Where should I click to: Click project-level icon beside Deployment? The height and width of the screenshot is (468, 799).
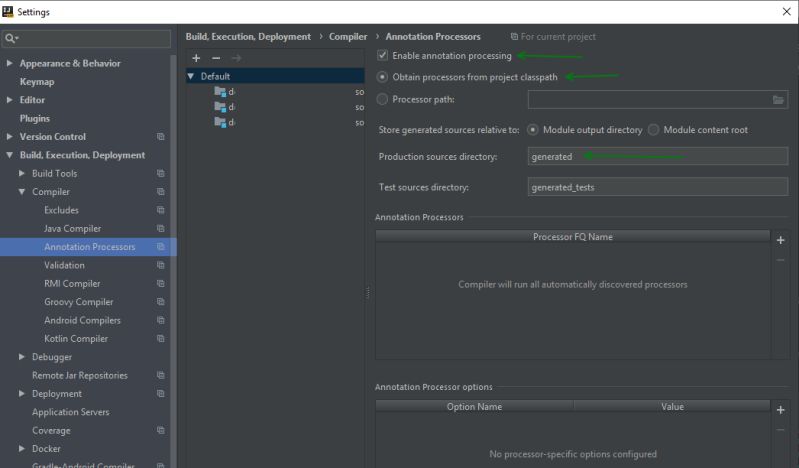point(161,394)
